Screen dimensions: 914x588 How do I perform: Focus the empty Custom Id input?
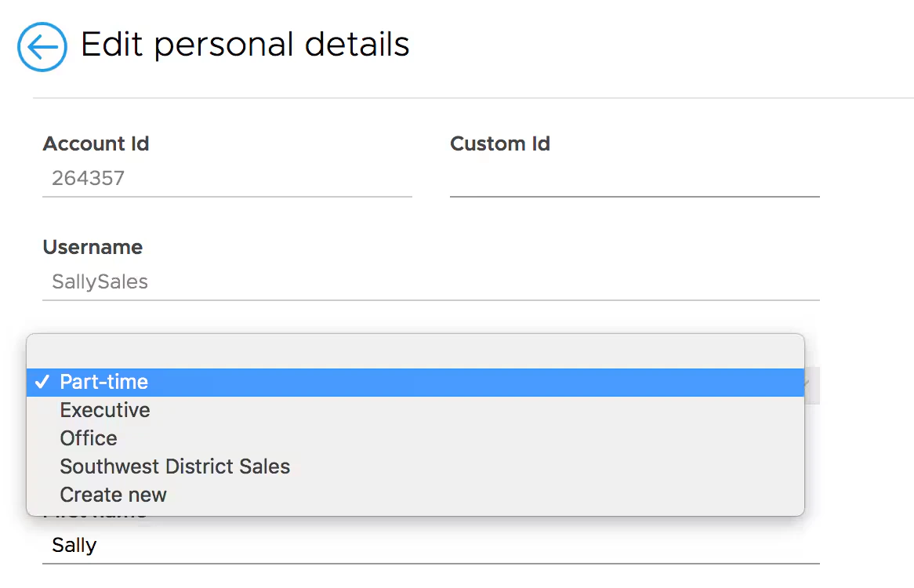click(x=634, y=180)
